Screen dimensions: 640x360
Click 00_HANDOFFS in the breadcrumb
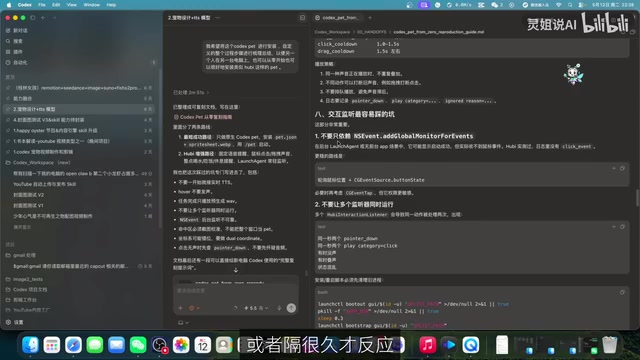[371, 32]
